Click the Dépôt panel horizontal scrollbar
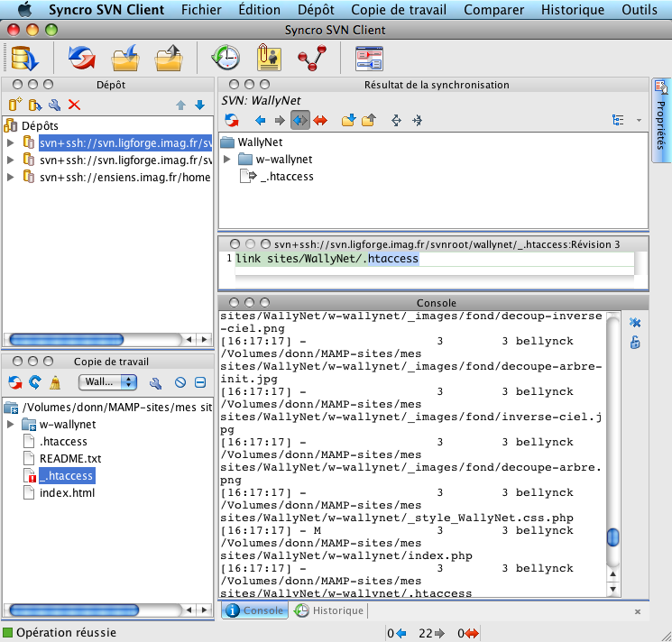Screen dimensions: 672x642 click(x=67, y=340)
